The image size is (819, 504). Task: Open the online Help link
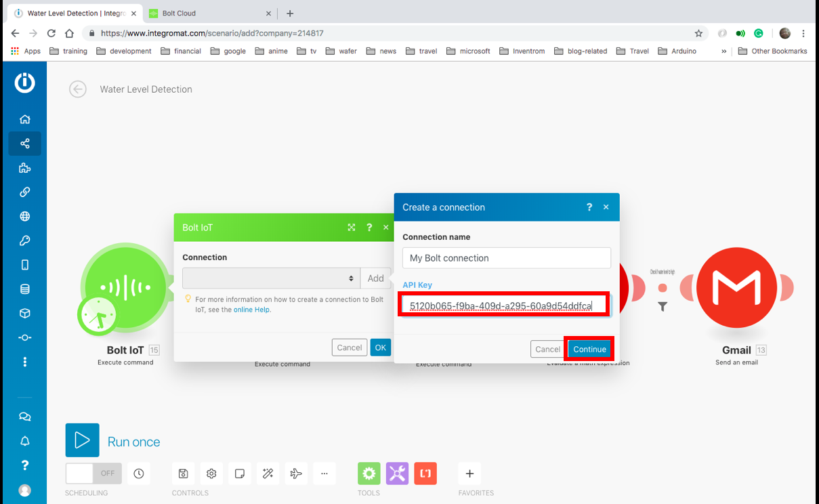coord(251,310)
